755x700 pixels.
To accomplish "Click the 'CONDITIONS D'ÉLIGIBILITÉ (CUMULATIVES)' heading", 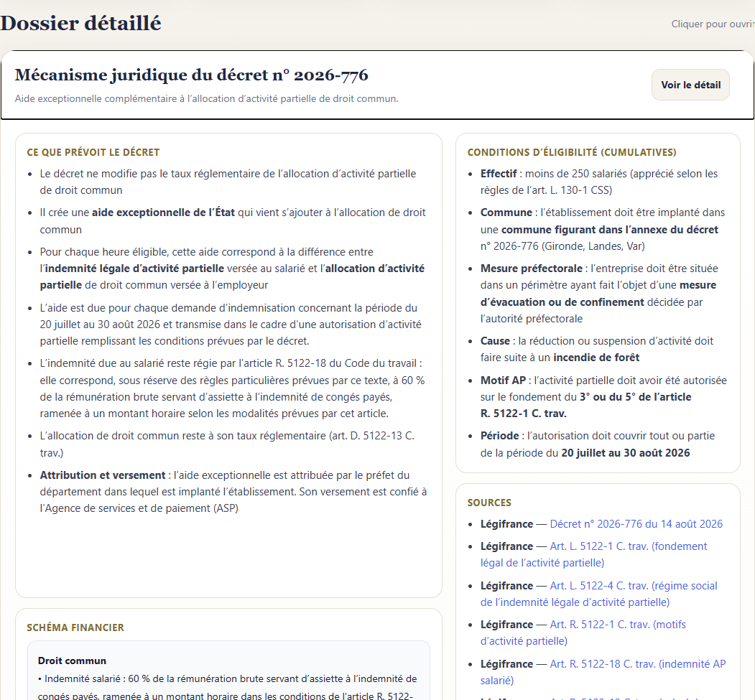I will [x=572, y=152].
